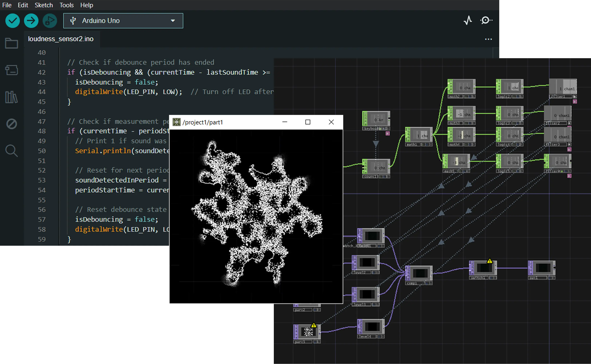Open the File menu

[x=7, y=5]
